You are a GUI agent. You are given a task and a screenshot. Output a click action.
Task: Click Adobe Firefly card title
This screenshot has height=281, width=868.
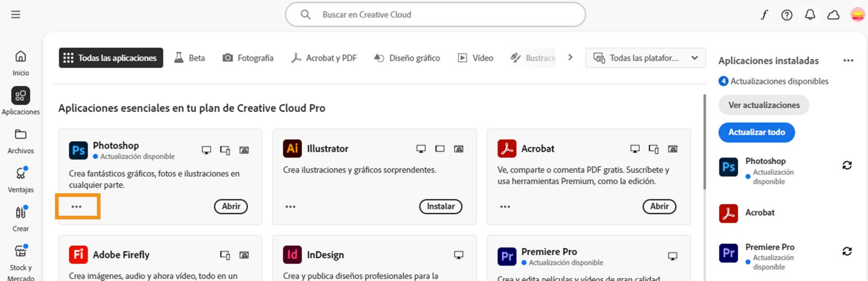pyautogui.click(x=121, y=255)
